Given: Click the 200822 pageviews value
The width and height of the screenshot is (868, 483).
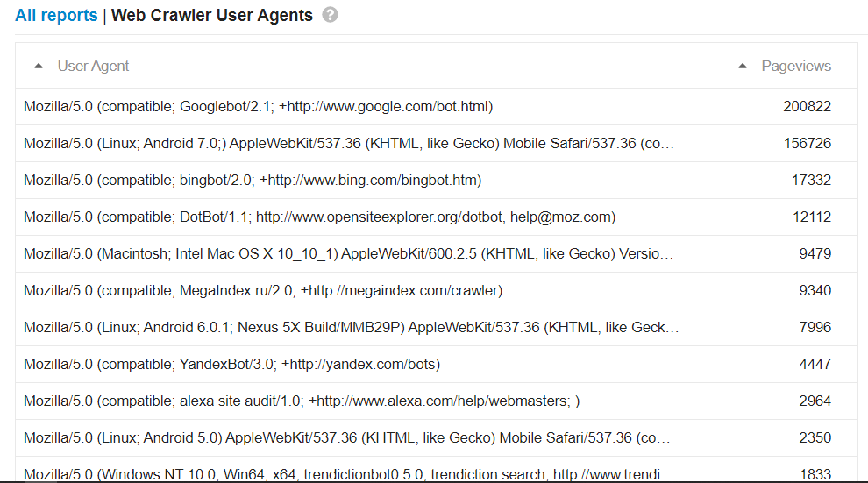Looking at the screenshot, I should coord(807,106).
